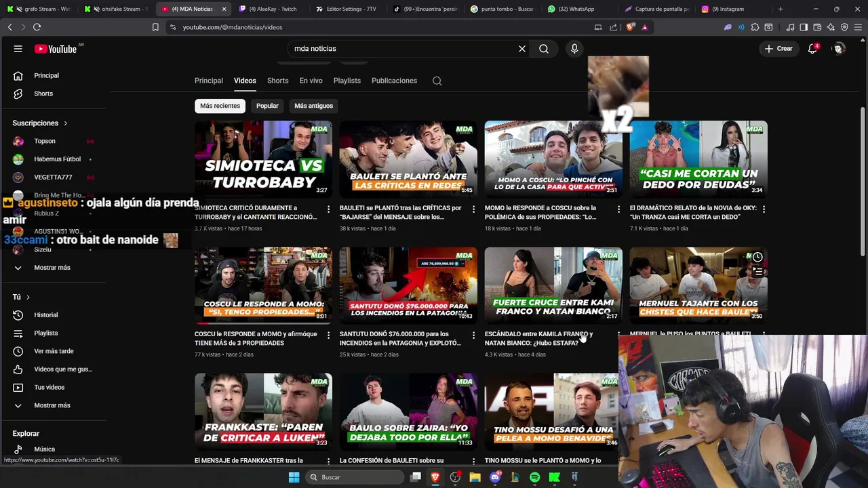
Task: Share this page from address bar
Action: tap(614, 27)
